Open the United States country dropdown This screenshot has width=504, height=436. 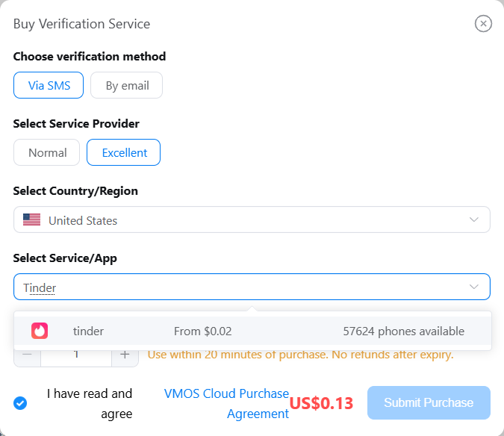pyautogui.click(x=252, y=219)
